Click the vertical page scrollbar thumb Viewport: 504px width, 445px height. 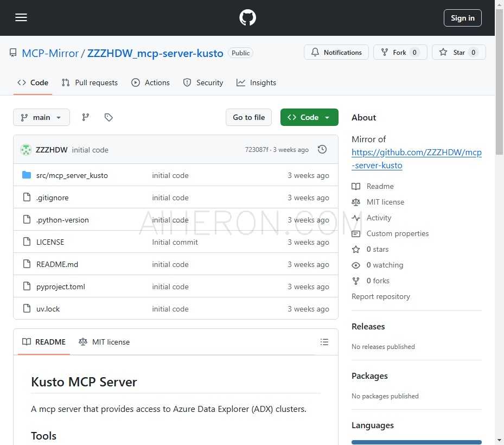(499, 83)
